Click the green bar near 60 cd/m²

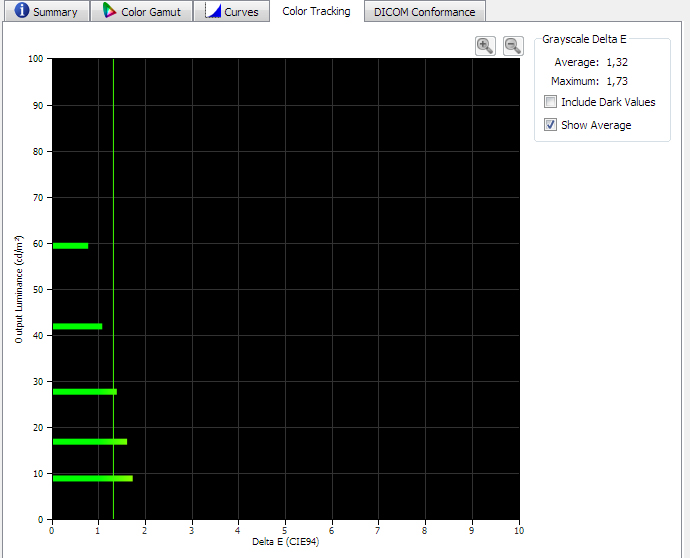click(70, 245)
